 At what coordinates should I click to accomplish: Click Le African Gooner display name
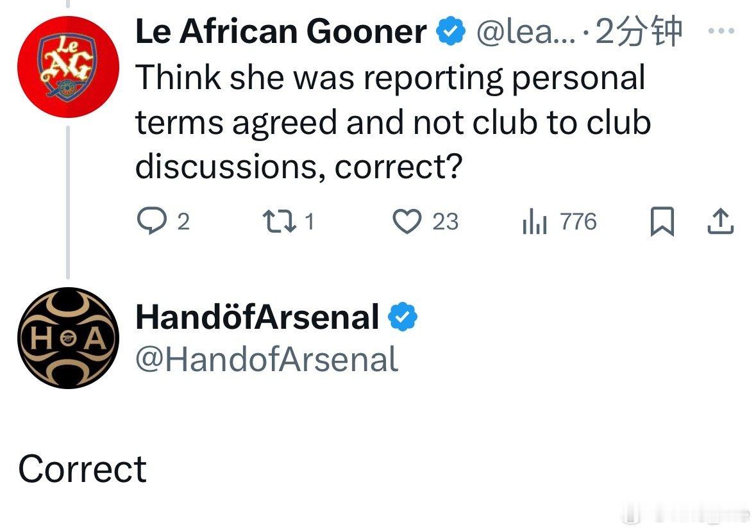pos(281,31)
